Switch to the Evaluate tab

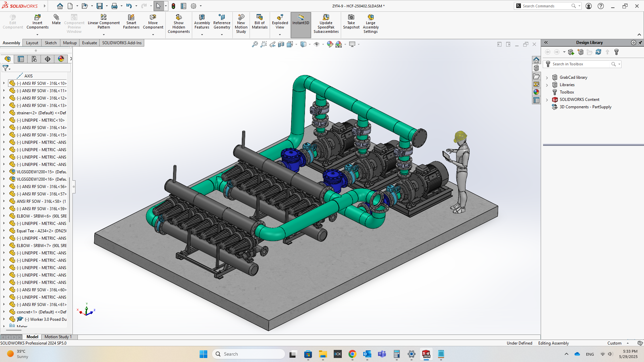pos(90,43)
